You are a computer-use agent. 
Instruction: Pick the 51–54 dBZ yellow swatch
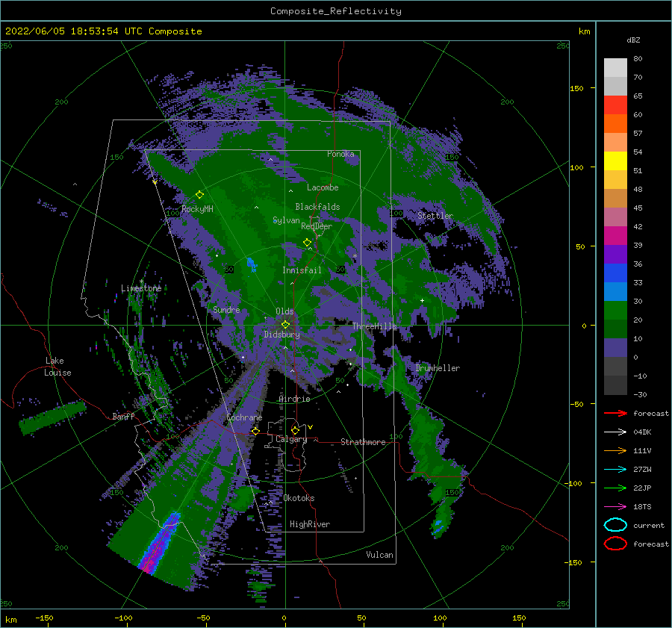coord(615,161)
